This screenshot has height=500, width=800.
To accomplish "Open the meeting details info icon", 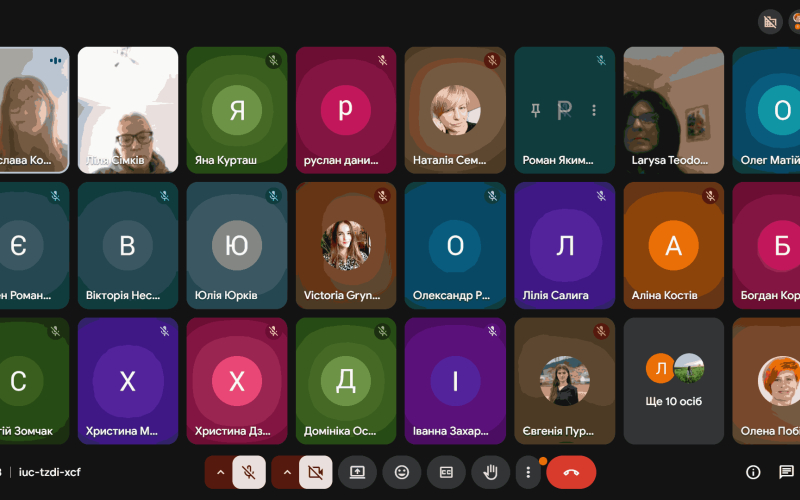I will [x=754, y=472].
